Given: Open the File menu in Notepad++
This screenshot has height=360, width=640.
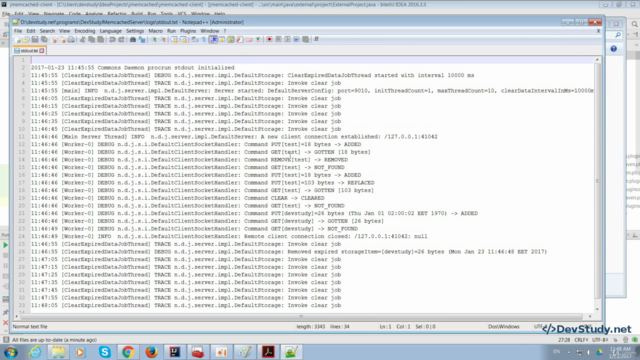Looking at the screenshot, I should pyautogui.click(x=18, y=31).
